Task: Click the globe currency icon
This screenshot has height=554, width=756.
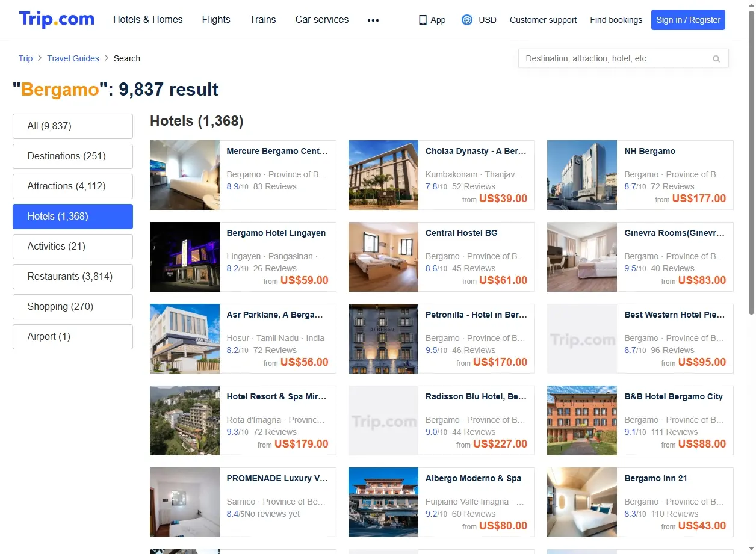Action: (x=466, y=20)
